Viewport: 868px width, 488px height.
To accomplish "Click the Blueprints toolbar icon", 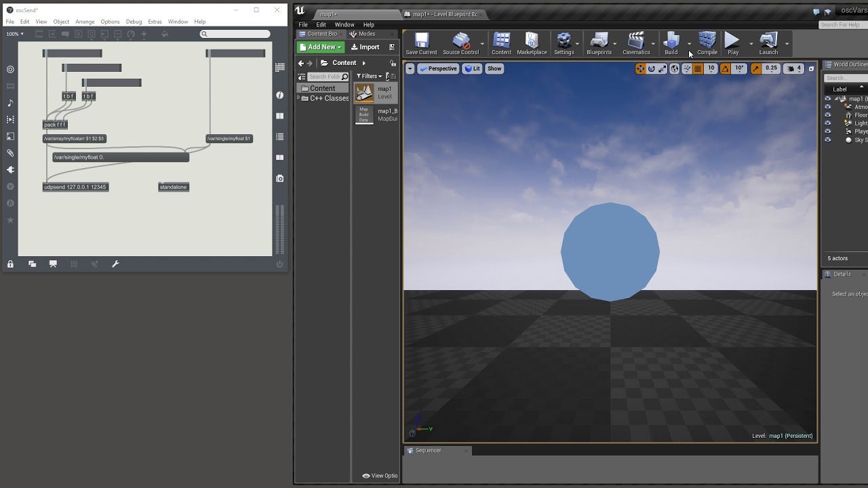I will click(599, 43).
